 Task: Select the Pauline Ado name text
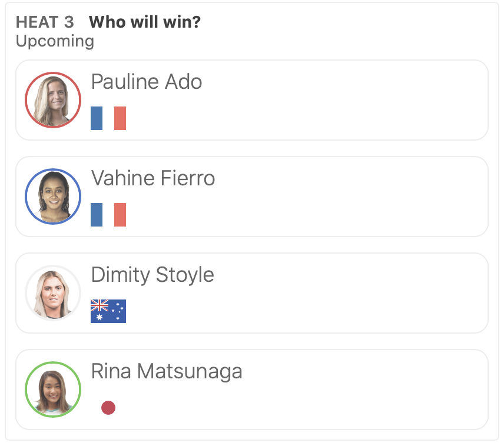coord(147,82)
